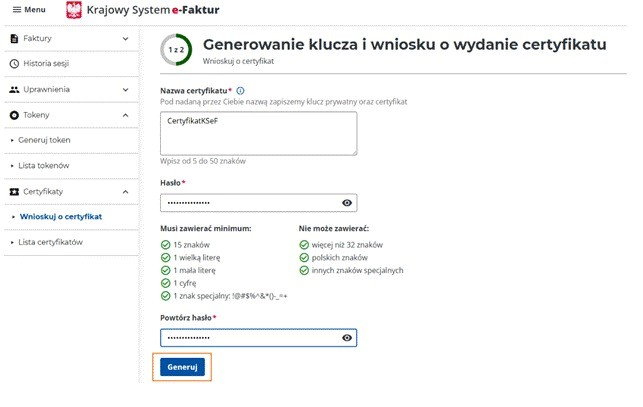Collapse the Certyfikaty sidebar section
The height and width of the screenshot is (407, 643).
coord(125,191)
